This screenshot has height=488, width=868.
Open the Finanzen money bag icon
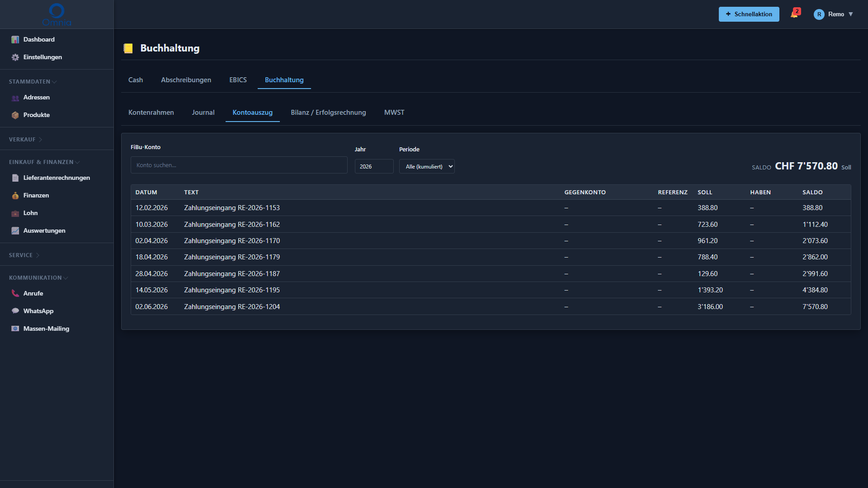coord(15,196)
